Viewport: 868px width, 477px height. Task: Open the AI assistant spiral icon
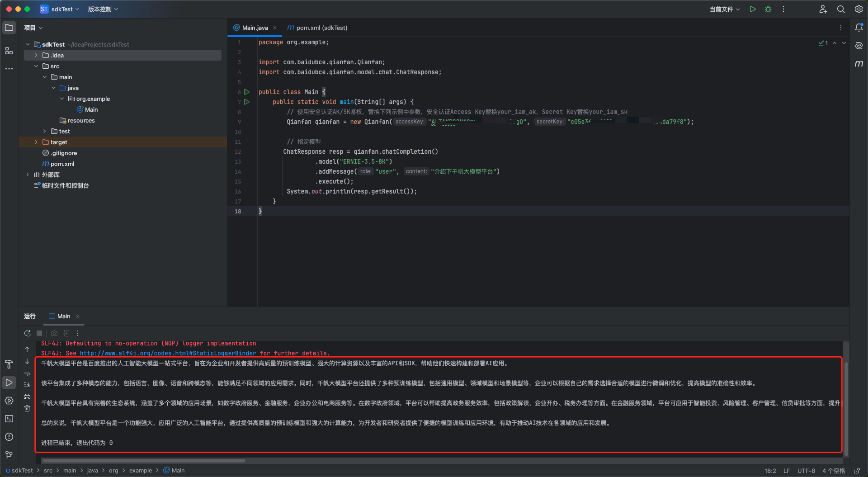click(x=859, y=46)
